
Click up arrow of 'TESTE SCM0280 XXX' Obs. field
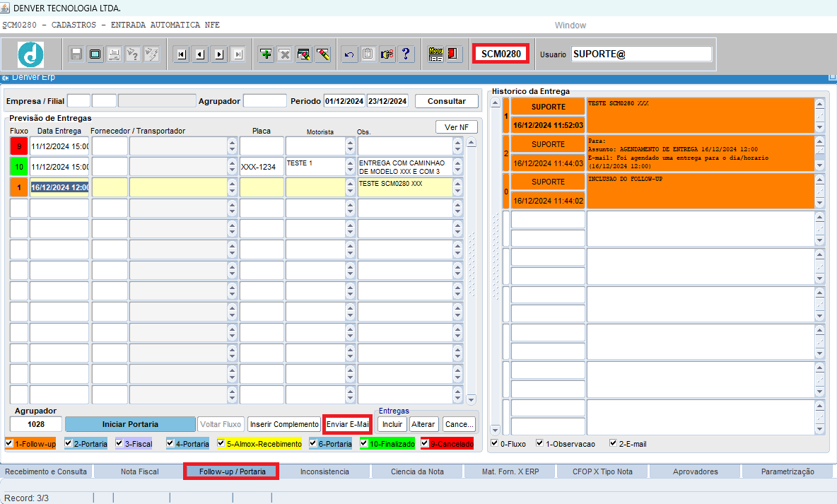coord(457,182)
